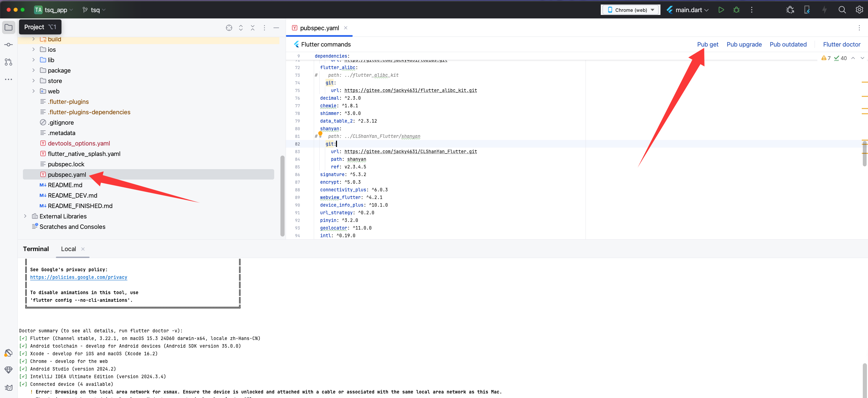This screenshot has height=398, width=868.
Task: Expand External Libraries node
Action: (x=25, y=216)
